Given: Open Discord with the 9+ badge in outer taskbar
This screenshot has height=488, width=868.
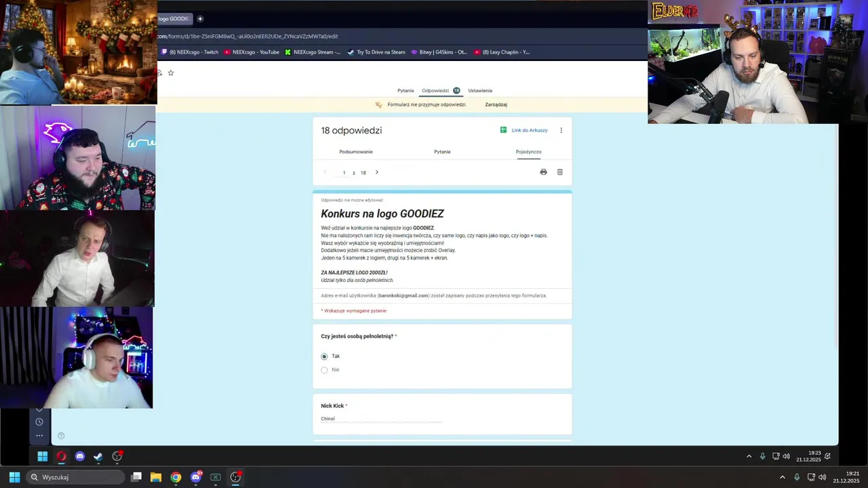Looking at the screenshot, I should pyautogui.click(x=196, y=477).
